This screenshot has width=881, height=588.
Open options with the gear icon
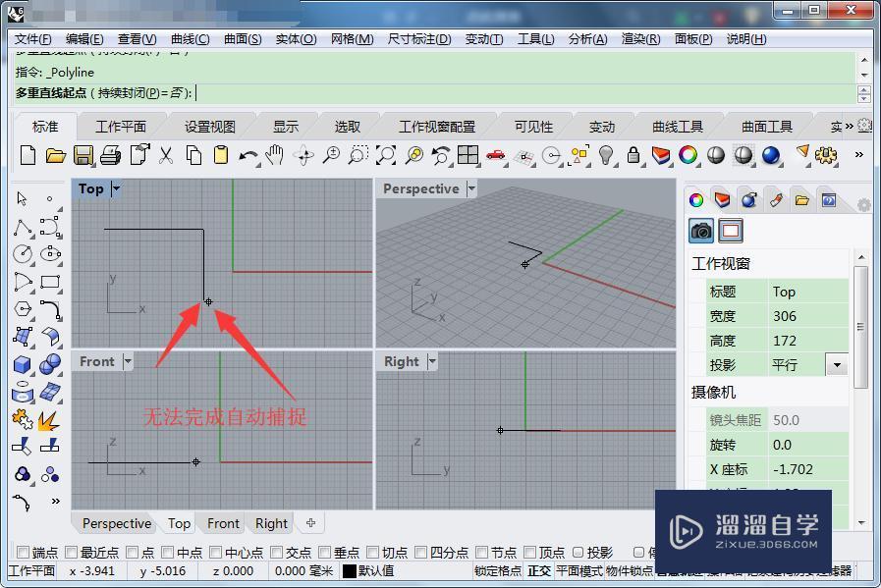coord(826,155)
